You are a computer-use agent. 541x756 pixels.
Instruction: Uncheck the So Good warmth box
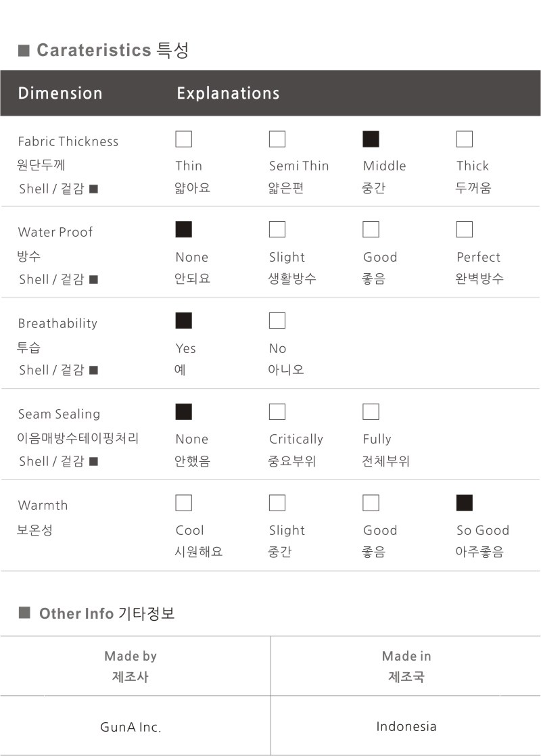point(465,503)
